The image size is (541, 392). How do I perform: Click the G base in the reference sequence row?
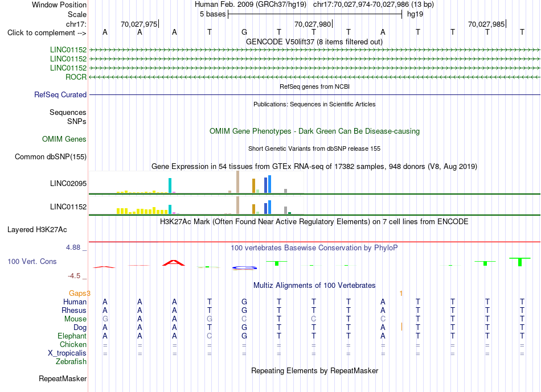[244, 32]
